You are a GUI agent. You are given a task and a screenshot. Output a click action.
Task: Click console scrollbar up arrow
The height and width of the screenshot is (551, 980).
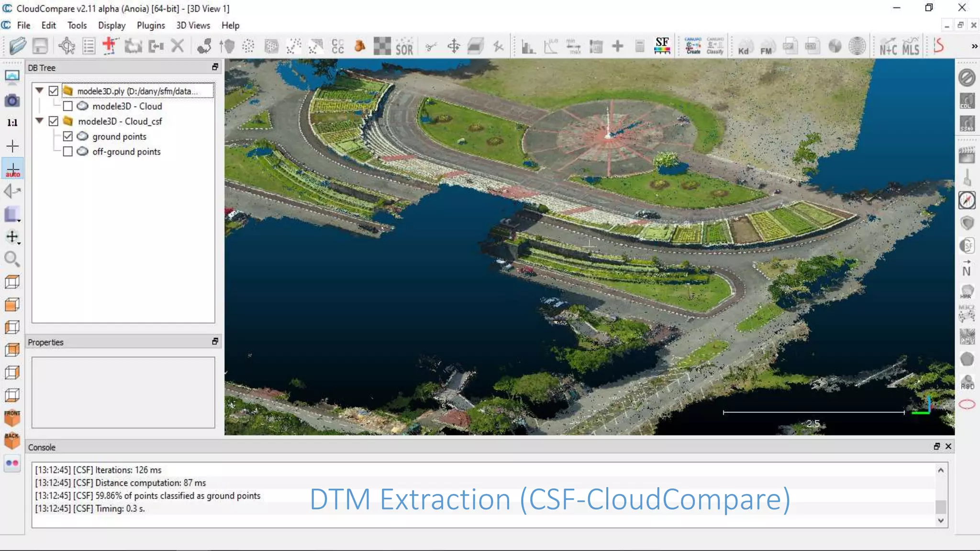click(941, 470)
